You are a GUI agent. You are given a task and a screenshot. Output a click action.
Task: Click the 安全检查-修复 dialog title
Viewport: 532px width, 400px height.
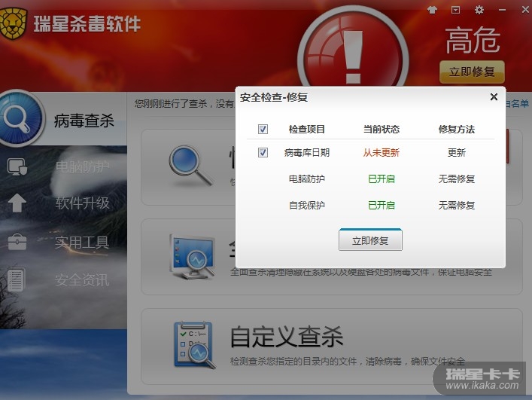[274, 97]
